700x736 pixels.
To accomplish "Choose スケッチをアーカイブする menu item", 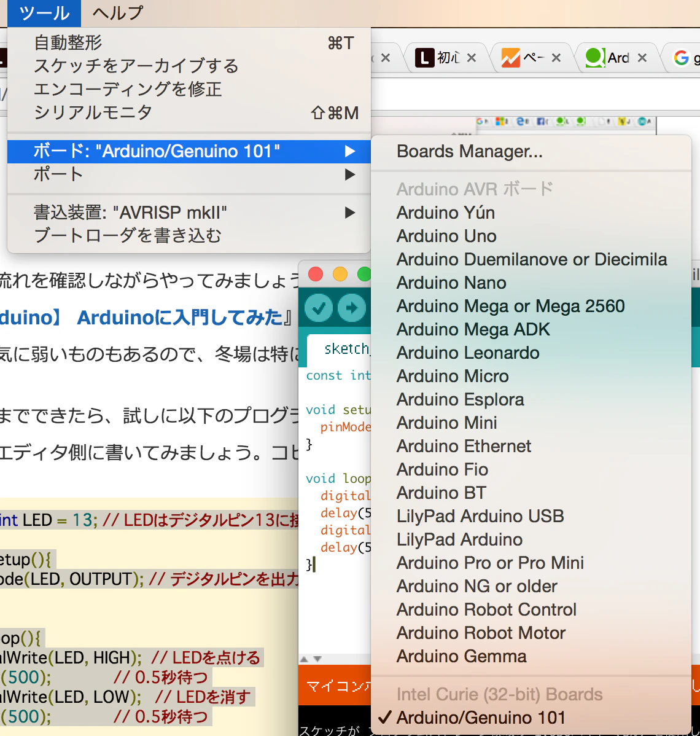I will pos(189,66).
